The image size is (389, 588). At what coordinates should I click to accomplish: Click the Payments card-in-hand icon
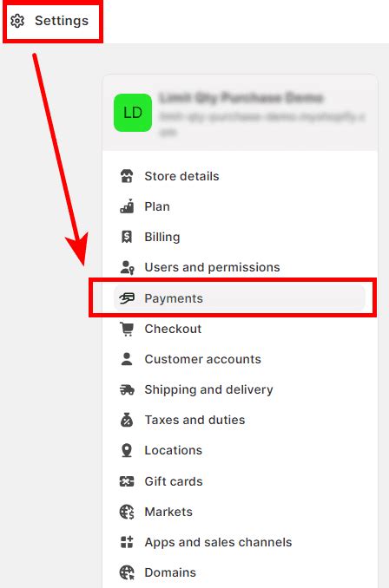point(127,298)
